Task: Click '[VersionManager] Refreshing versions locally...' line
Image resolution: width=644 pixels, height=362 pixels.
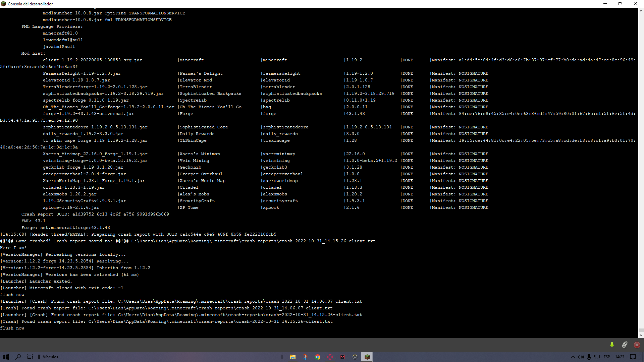Action: [x=63, y=254]
